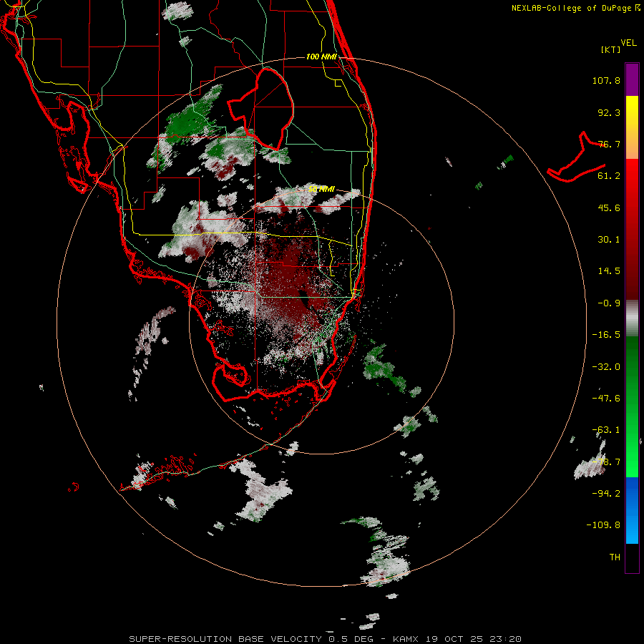Select the 45.6 velocity scale value
The image size is (644, 644).
[609, 208]
